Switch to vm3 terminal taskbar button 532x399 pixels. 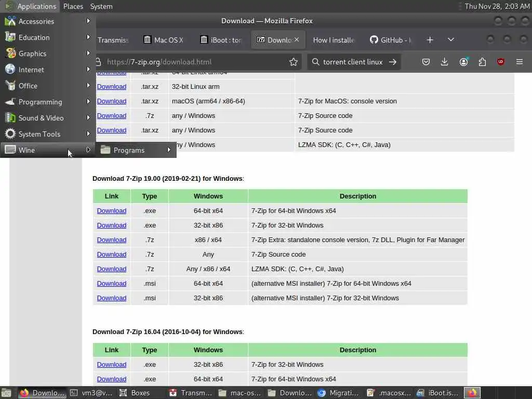pyautogui.click(x=91, y=393)
